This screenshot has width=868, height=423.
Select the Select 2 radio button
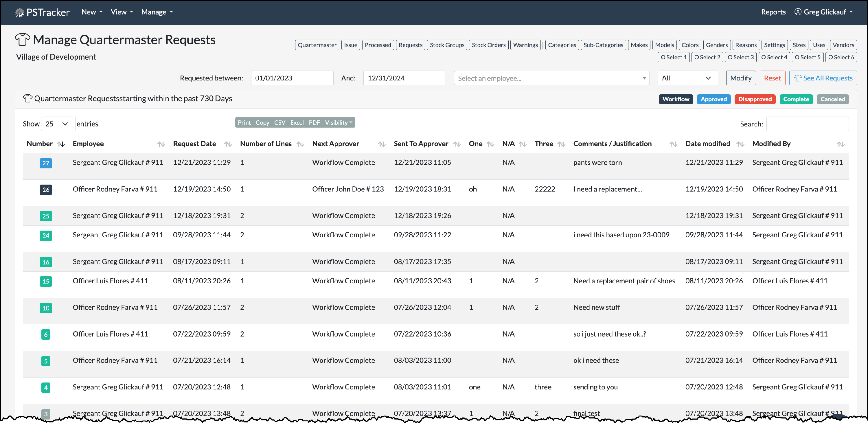pyautogui.click(x=697, y=57)
